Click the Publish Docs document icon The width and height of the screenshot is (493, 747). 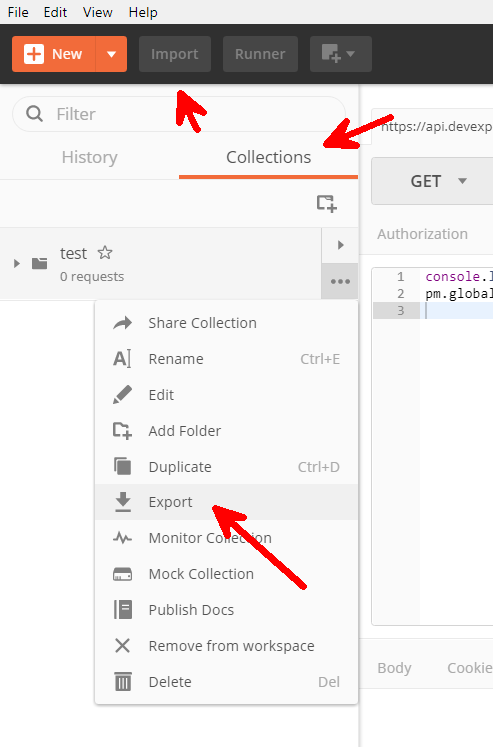pyautogui.click(x=123, y=610)
